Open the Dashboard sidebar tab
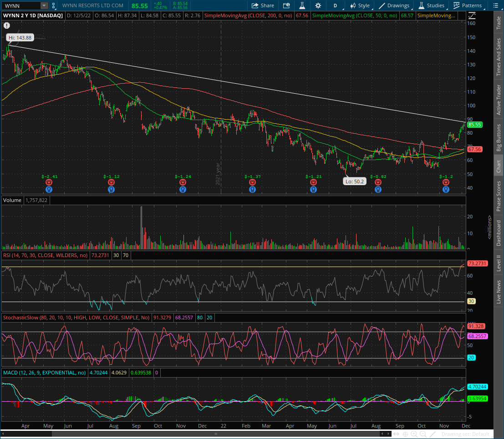This screenshot has height=439, width=504. coord(499,233)
